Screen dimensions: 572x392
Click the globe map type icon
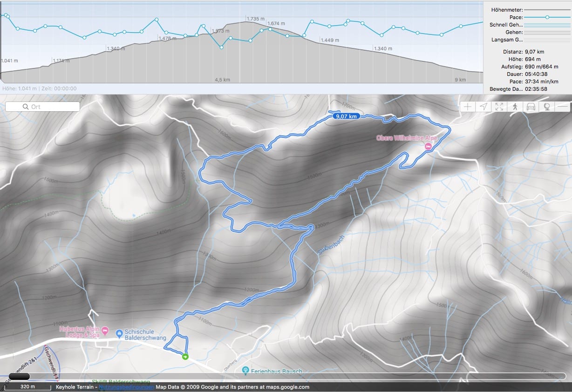pos(547,107)
